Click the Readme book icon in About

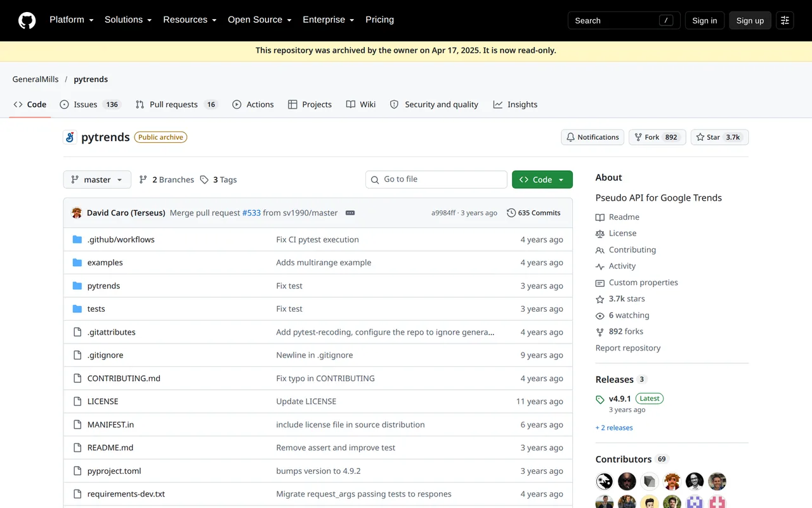coord(600,217)
